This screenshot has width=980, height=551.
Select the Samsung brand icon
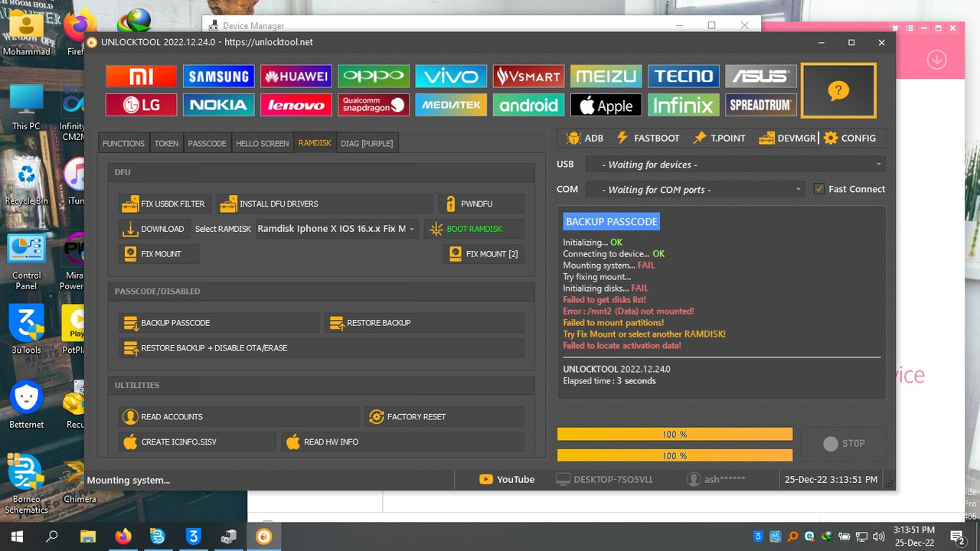point(218,76)
